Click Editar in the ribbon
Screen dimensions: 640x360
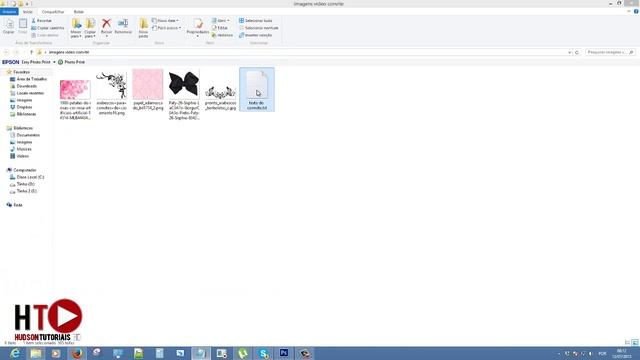pyautogui.click(x=220, y=28)
